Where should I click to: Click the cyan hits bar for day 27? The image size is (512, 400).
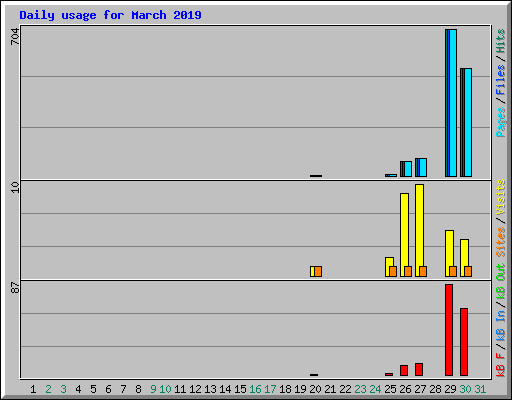coord(423,168)
